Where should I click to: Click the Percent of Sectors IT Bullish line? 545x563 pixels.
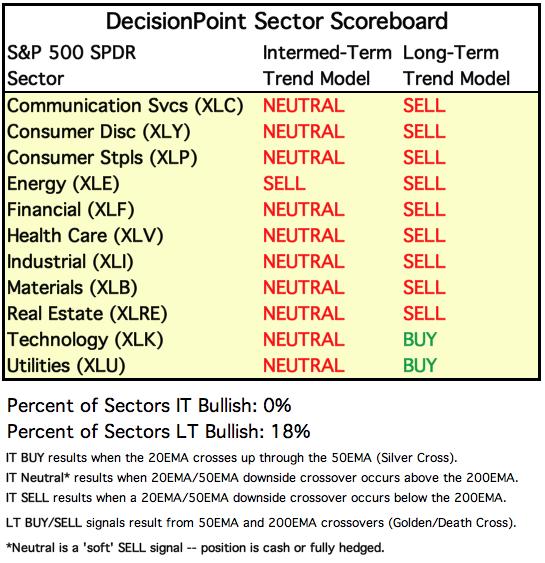(149, 406)
